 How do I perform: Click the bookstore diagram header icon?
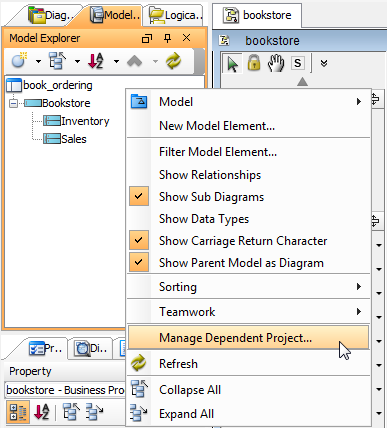pos(224,40)
